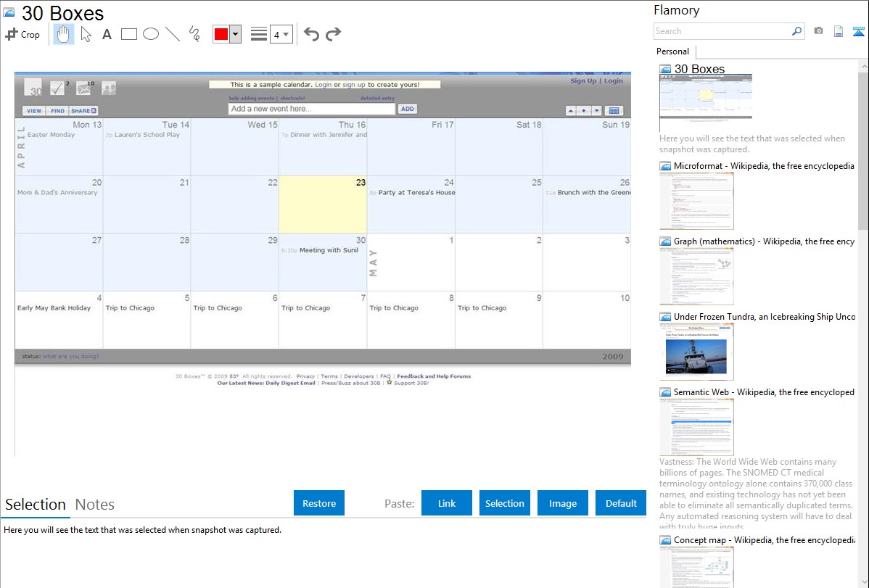Click the Login link at top right

614,80
